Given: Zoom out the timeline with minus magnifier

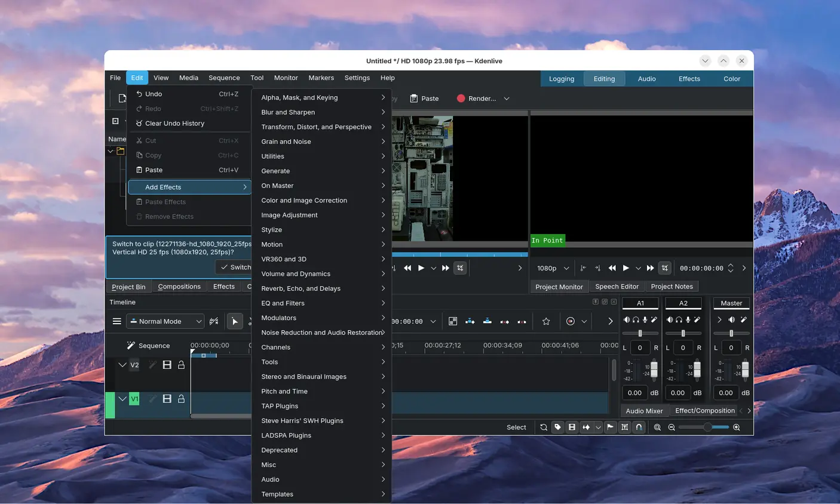Looking at the screenshot, I should [x=672, y=427].
